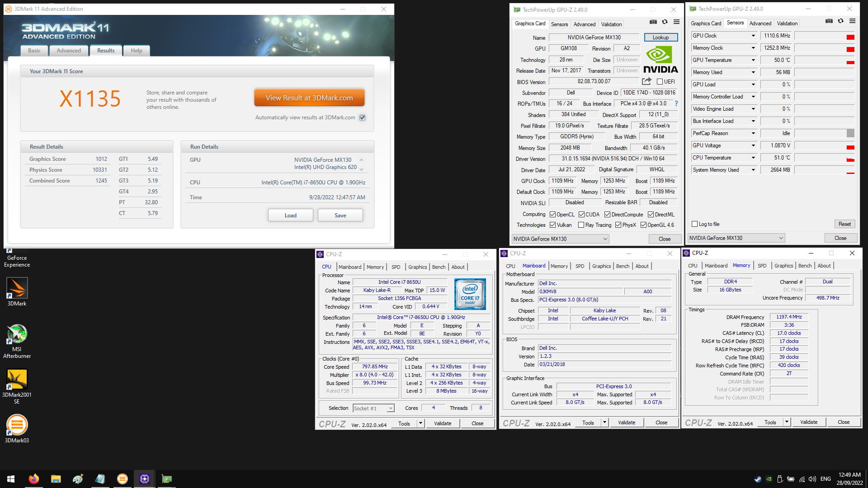Open hamburger menu in GPU-Z Sensors window
The height and width of the screenshot is (488, 868).
(x=852, y=21)
